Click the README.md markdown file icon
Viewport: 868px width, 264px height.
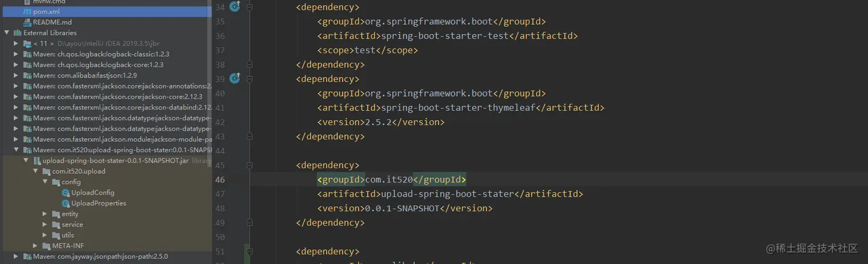coord(27,22)
